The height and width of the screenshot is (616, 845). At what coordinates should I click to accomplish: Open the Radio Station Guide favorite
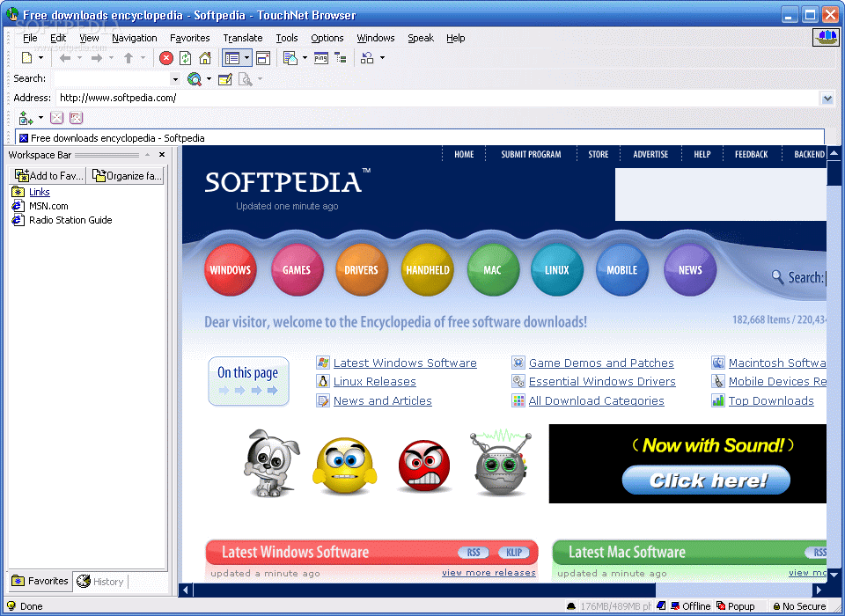70,220
